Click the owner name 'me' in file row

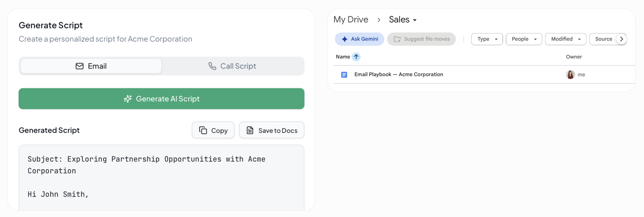coord(581,75)
